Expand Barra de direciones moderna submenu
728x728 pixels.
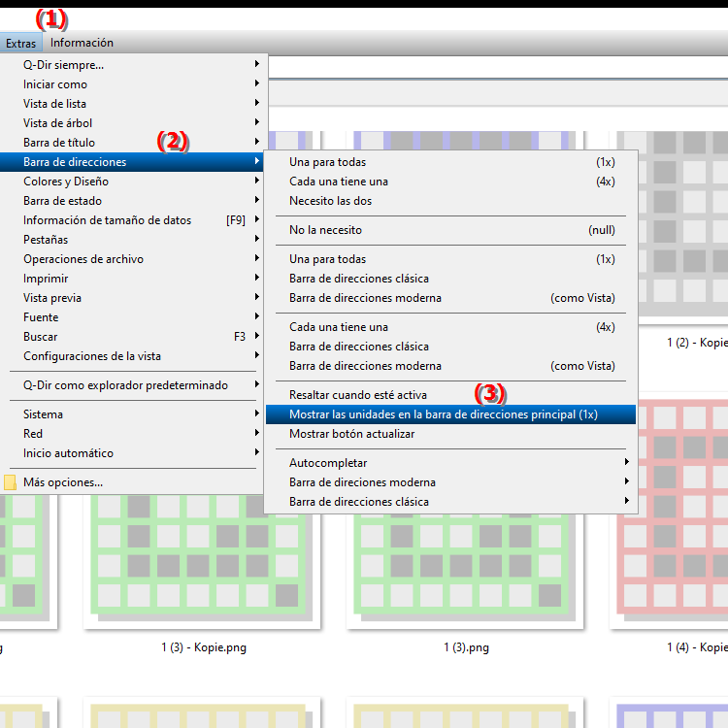coord(450,482)
